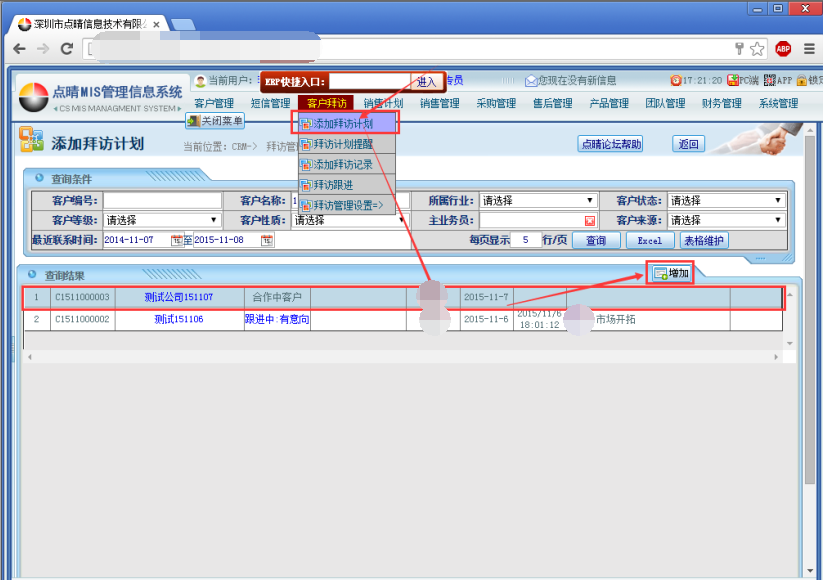Open the Chrome hamburger menu
This screenshot has height=580, width=823.
click(x=808, y=49)
